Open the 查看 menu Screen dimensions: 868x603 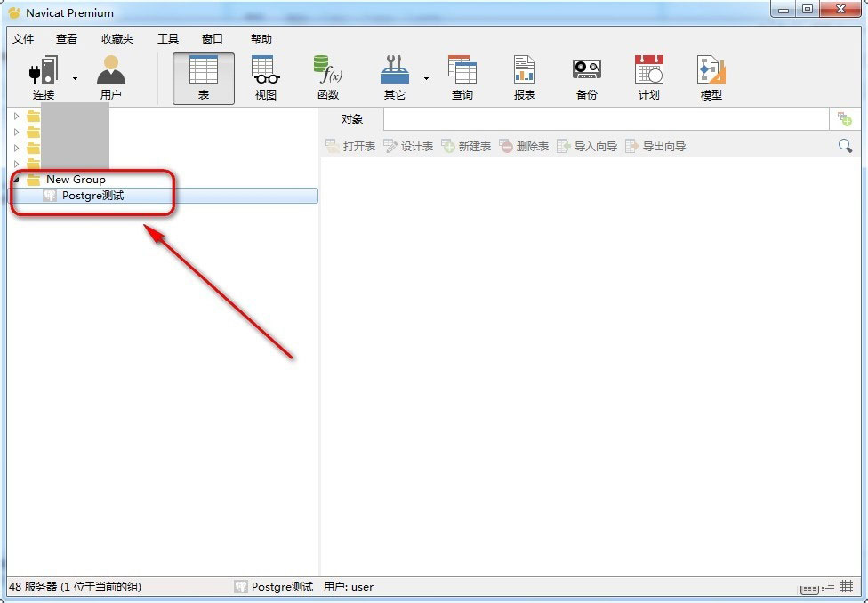[67, 39]
